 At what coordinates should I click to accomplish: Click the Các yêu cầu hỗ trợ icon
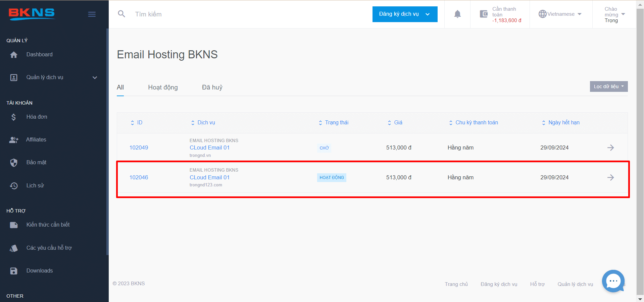coord(14,248)
